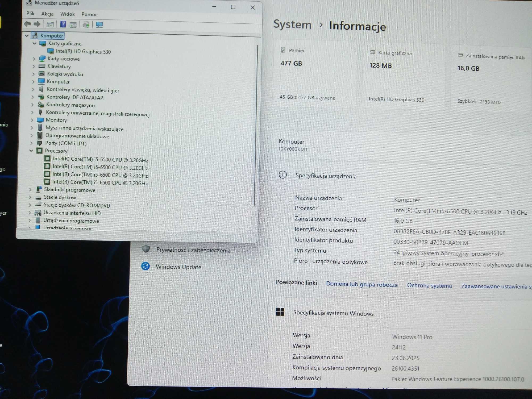Click the info icon by Specyfikacja urządzenia
Viewport: 532px width, 399px height.
[282, 175]
